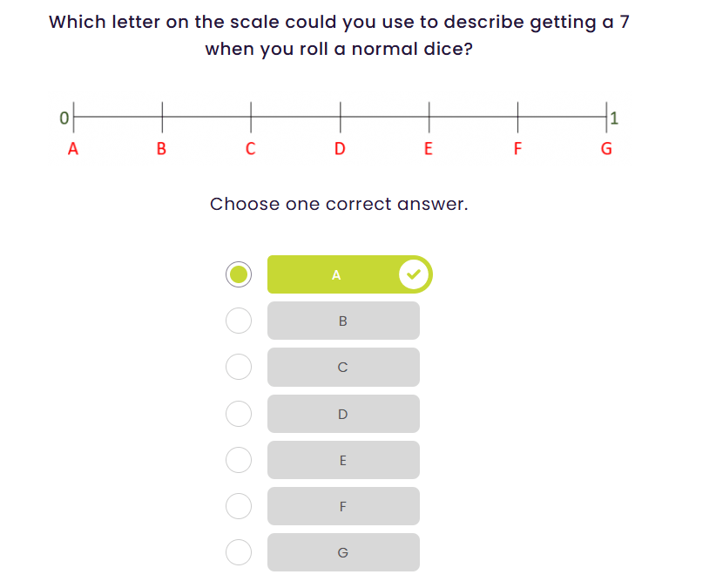The width and height of the screenshot is (716, 588).
Task: Select the radio button beside answer B
Action: 239,321
